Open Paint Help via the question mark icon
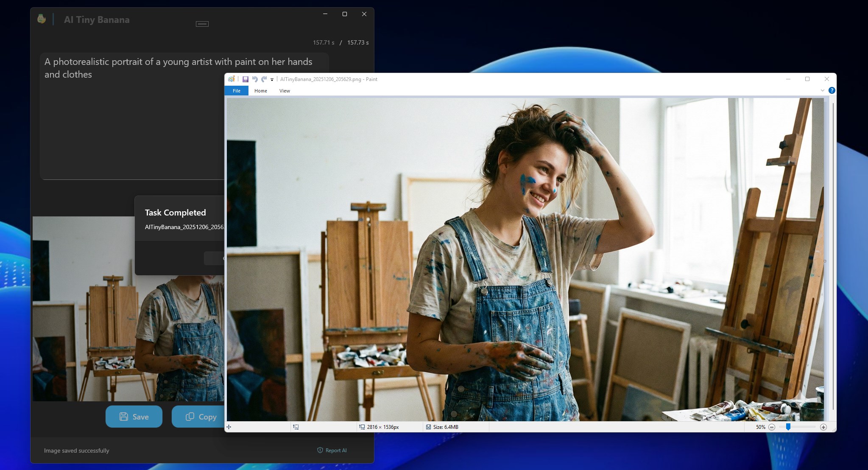 [832, 90]
